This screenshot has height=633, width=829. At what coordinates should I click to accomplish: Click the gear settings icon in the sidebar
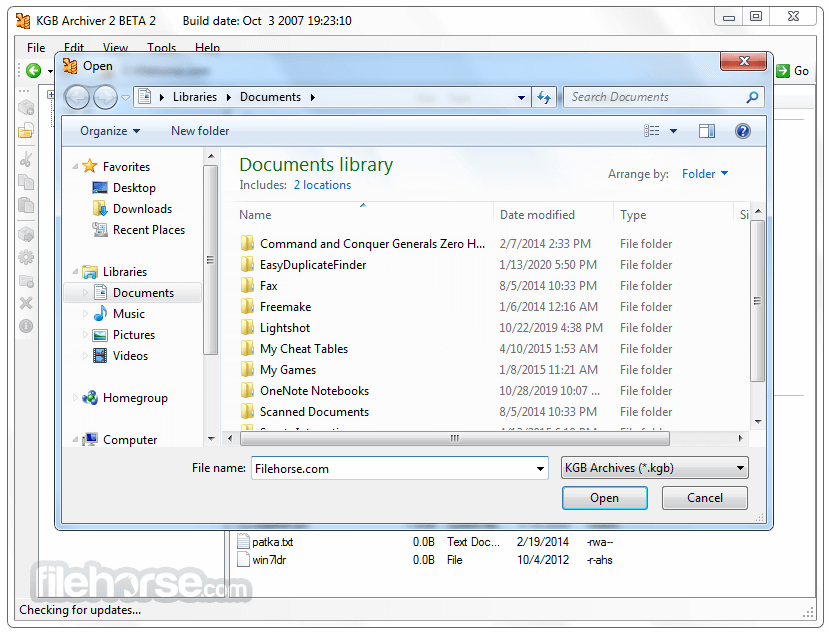(x=26, y=257)
